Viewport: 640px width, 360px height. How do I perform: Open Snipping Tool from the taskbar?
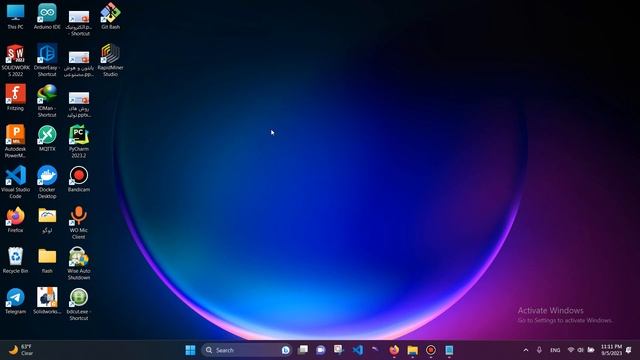(338, 350)
